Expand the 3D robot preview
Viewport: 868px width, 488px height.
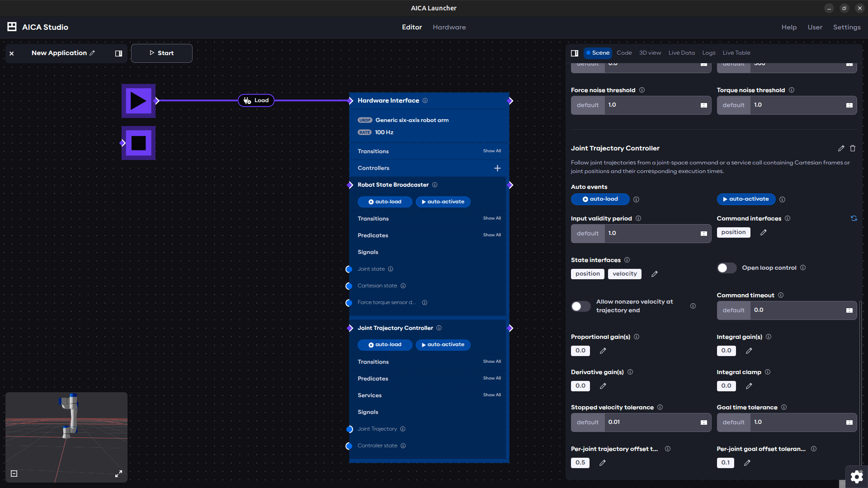tap(118, 474)
